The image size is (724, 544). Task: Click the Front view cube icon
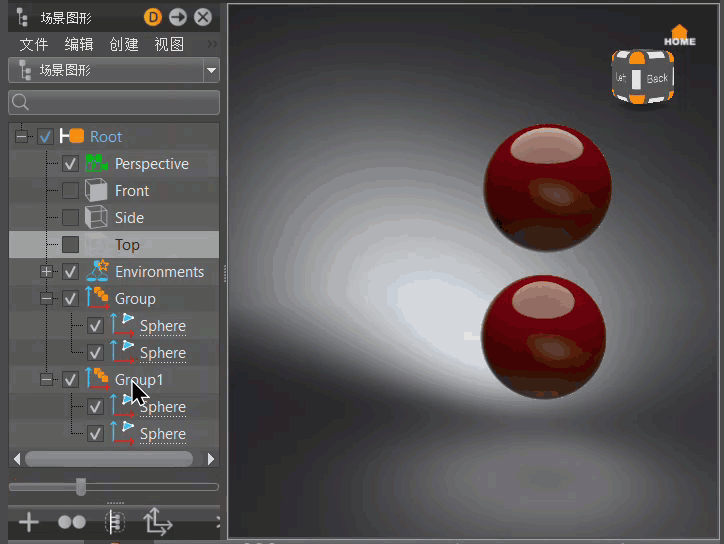click(96, 190)
